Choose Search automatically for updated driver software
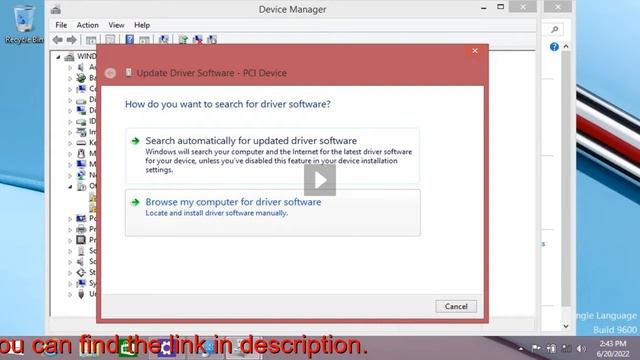The width and height of the screenshot is (640, 360). tap(273, 156)
